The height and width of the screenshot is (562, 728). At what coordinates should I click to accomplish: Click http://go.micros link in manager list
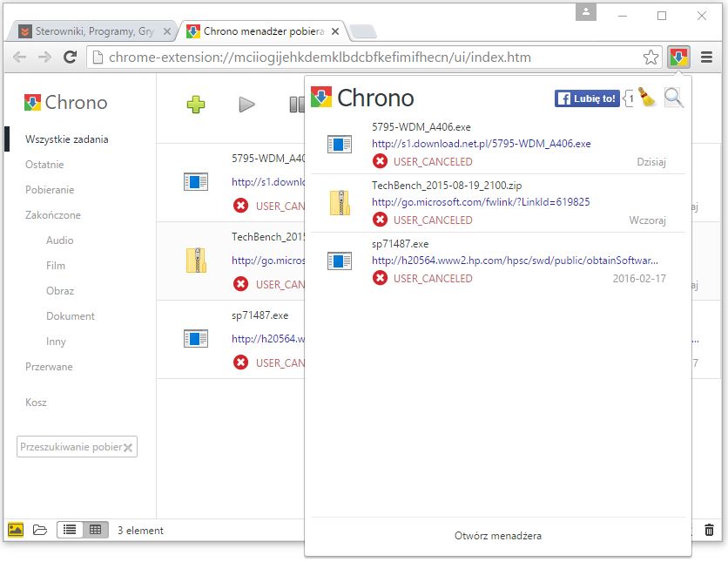pos(268,261)
